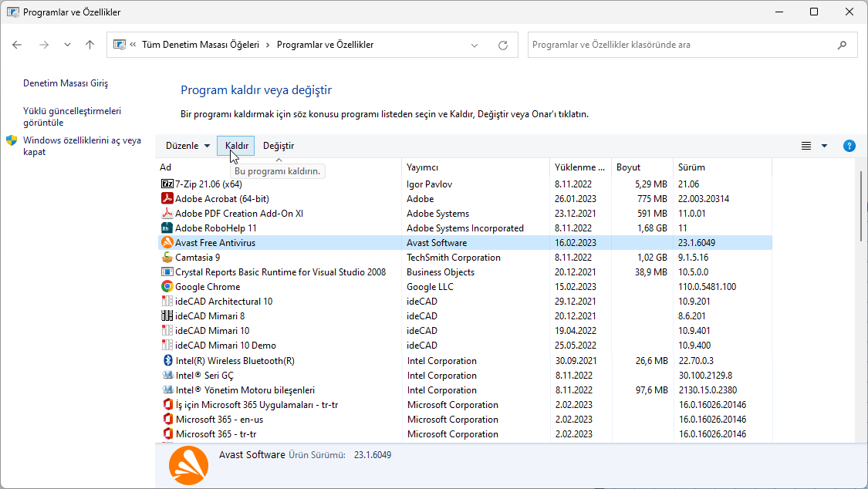Select the Adobe Acrobat icon in list
This screenshot has width=868, height=489.
coord(167,199)
